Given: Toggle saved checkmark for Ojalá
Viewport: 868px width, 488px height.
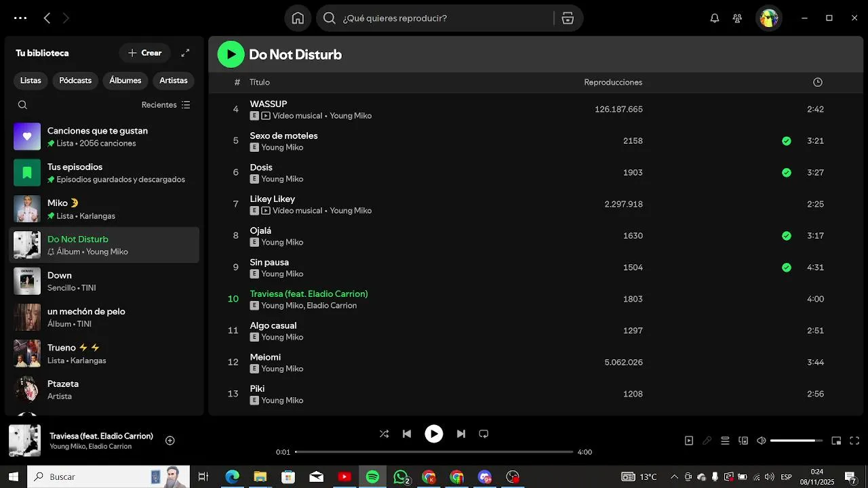Looking at the screenshot, I should point(786,236).
